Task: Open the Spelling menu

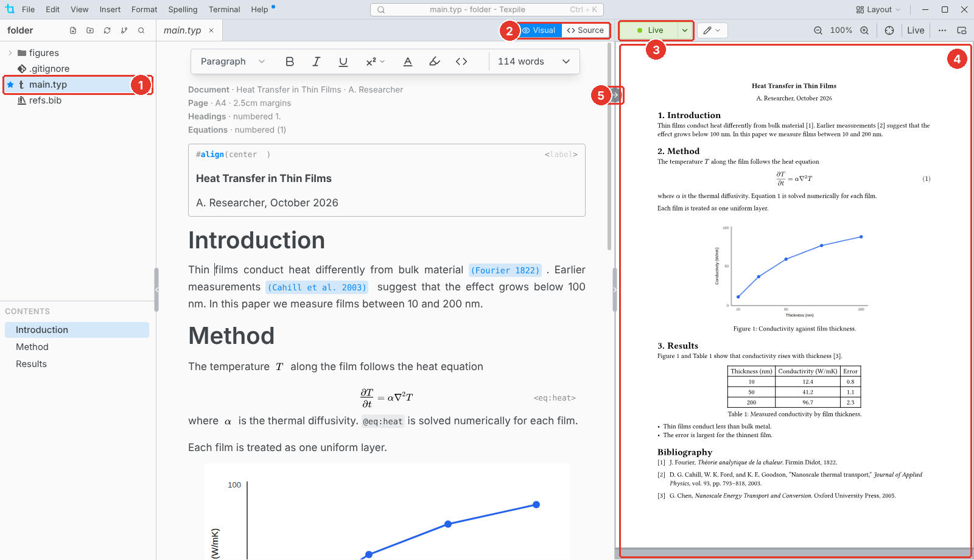Action: pyautogui.click(x=183, y=10)
